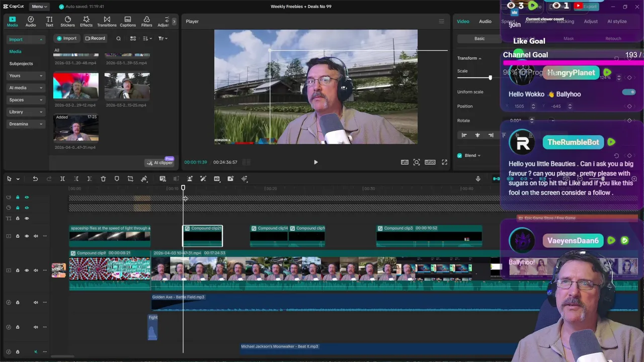Select Subprojects in the left sidebar

coord(21,63)
